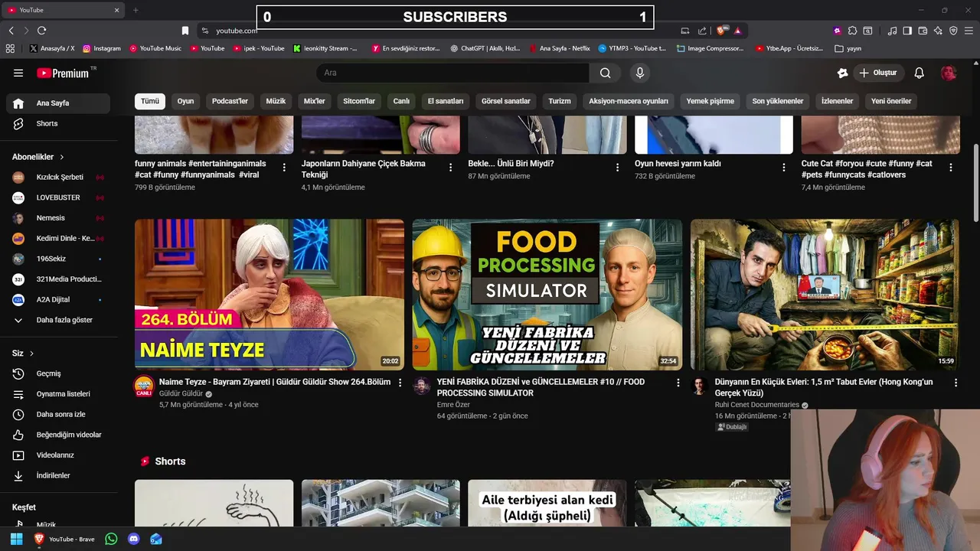Play Naime Teyze 264. Bölüm thumbnail
The image size is (980, 551).
269,295
